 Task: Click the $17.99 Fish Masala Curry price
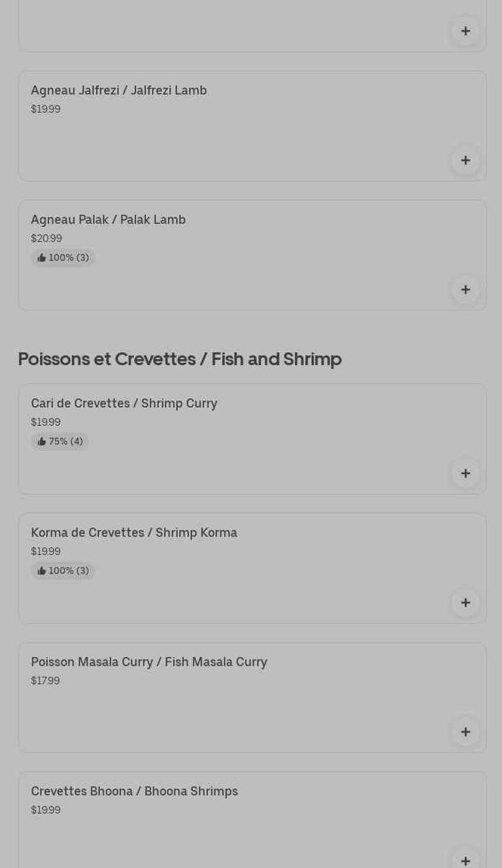pos(45,680)
